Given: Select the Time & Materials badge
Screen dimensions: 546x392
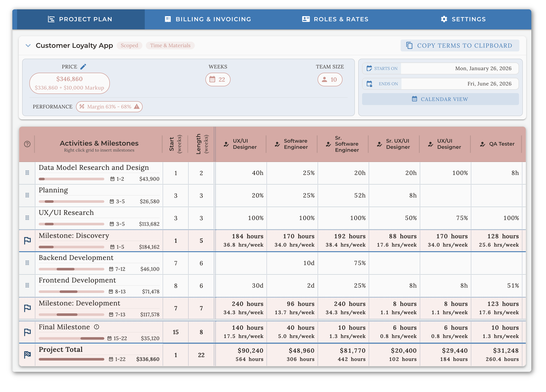Looking at the screenshot, I should coord(170,45).
